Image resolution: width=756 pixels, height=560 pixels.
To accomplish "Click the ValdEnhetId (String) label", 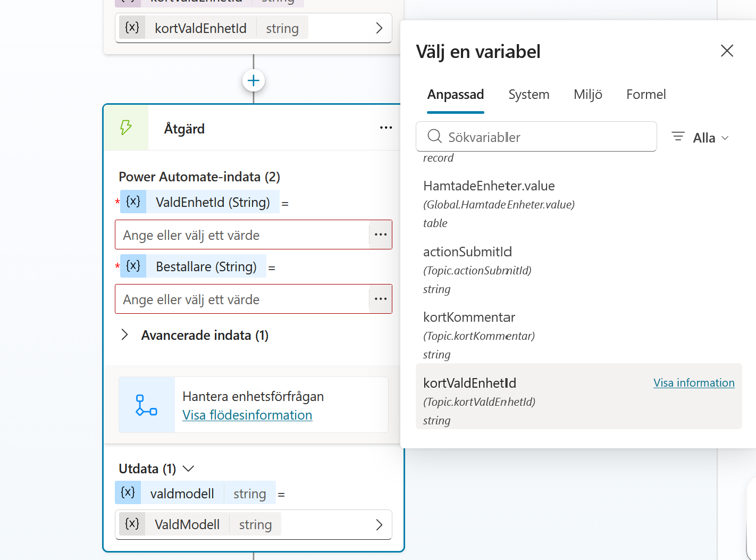I will tap(213, 202).
